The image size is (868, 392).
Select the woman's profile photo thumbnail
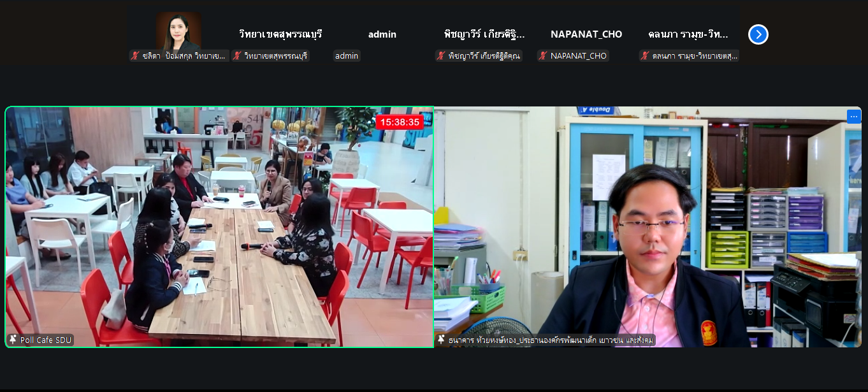(178, 31)
